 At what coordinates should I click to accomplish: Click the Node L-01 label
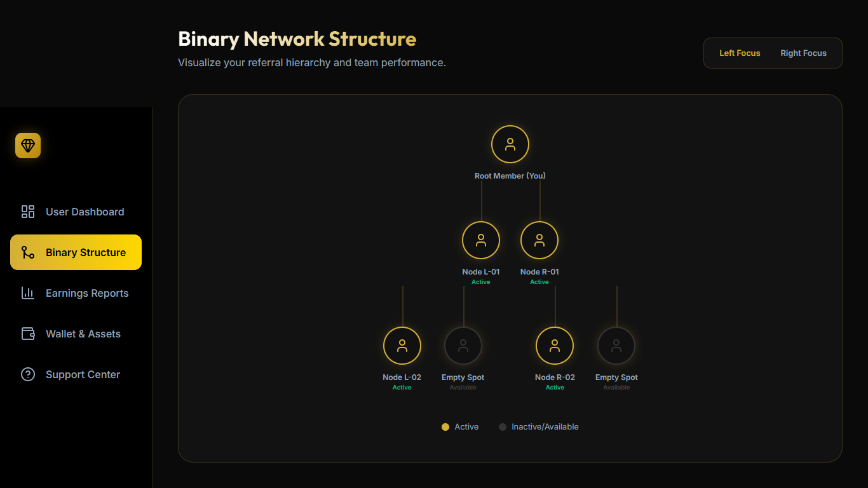tap(481, 272)
